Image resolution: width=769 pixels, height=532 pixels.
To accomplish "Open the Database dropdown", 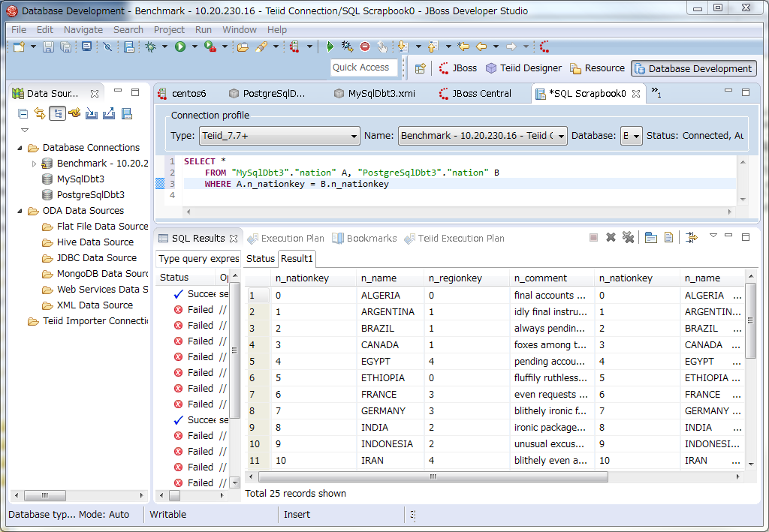I will pyautogui.click(x=631, y=136).
